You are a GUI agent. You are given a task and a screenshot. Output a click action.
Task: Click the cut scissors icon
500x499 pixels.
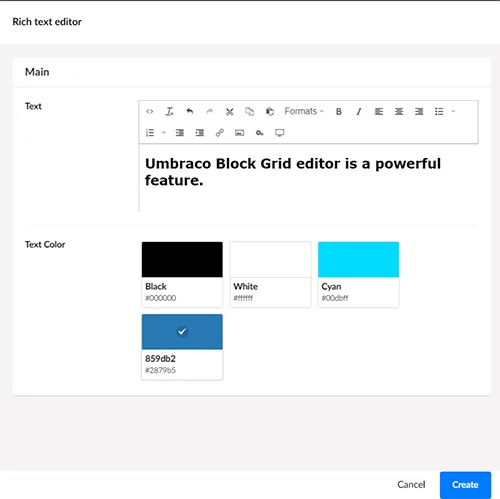pos(230,111)
